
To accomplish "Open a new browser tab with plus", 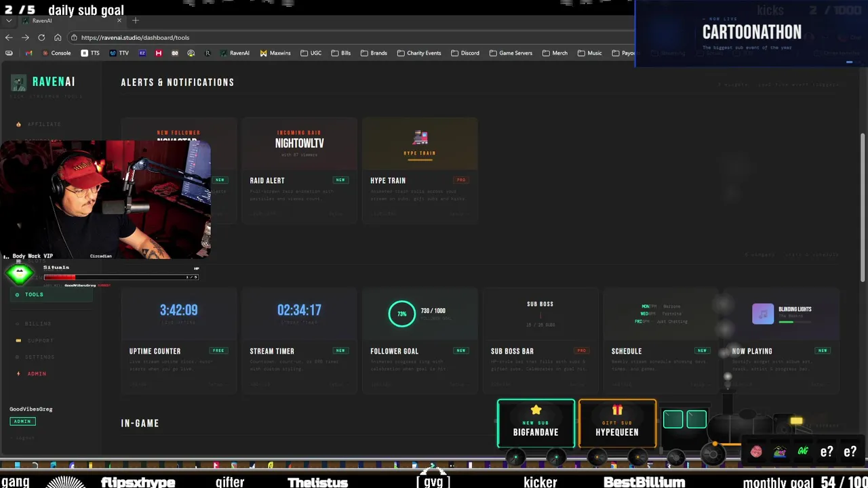I will (x=136, y=20).
